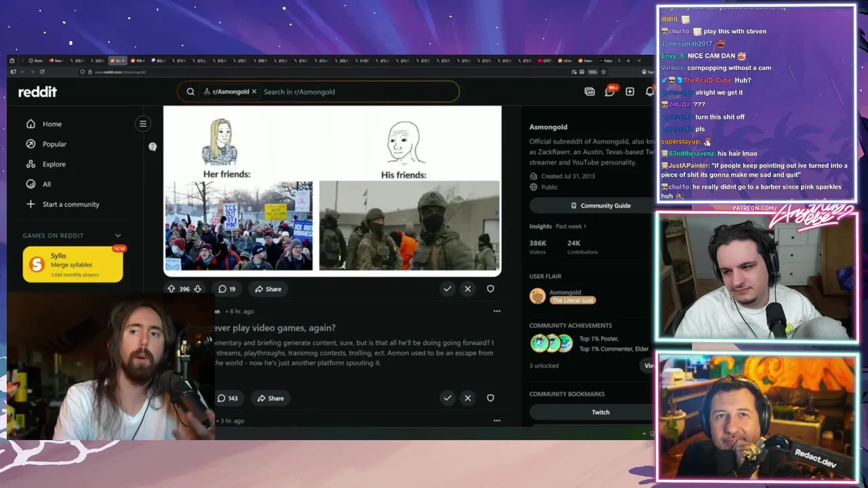Open the 'His friends' soldiers image
868x488 pixels.
(x=409, y=226)
